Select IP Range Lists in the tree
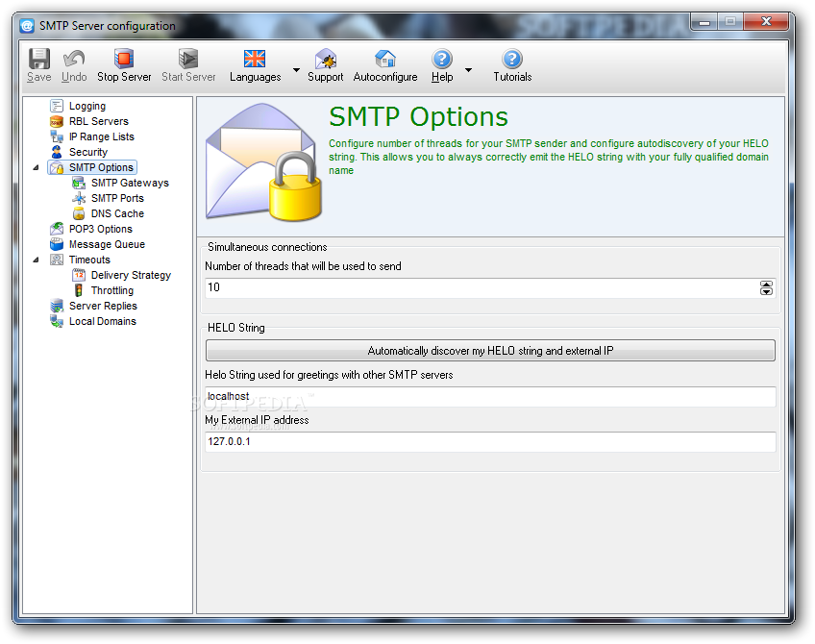Image resolution: width=815 pixels, height=644 pixels. tap(102, 136)
